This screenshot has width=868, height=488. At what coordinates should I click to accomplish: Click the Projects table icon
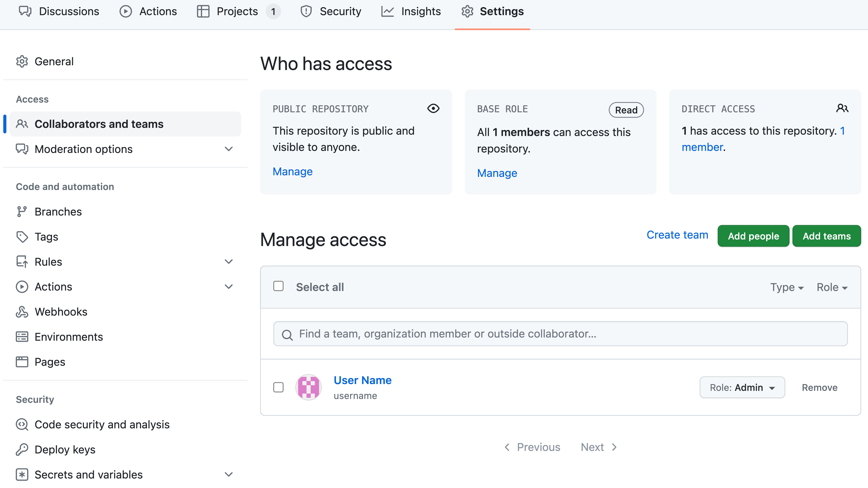pyautogui.click(x=203, y=11)
